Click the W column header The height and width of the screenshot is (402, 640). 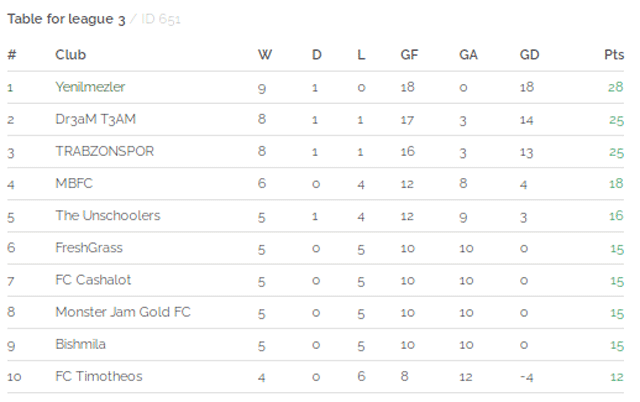click(265, 55)
